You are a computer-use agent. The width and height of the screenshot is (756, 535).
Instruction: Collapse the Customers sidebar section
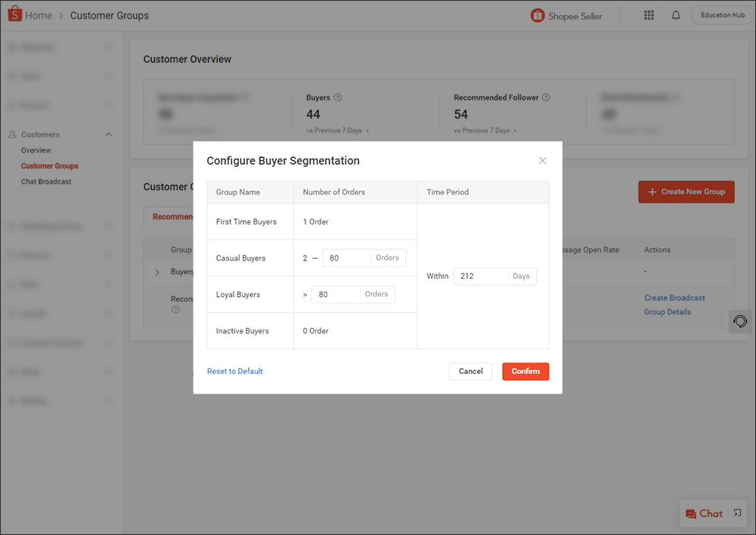click(108, 135)
